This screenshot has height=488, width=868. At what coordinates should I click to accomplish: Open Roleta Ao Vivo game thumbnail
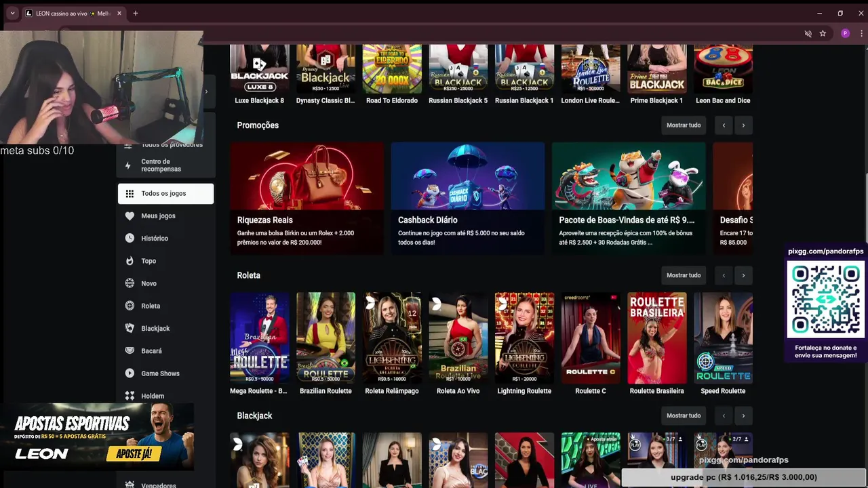point(458,338)
